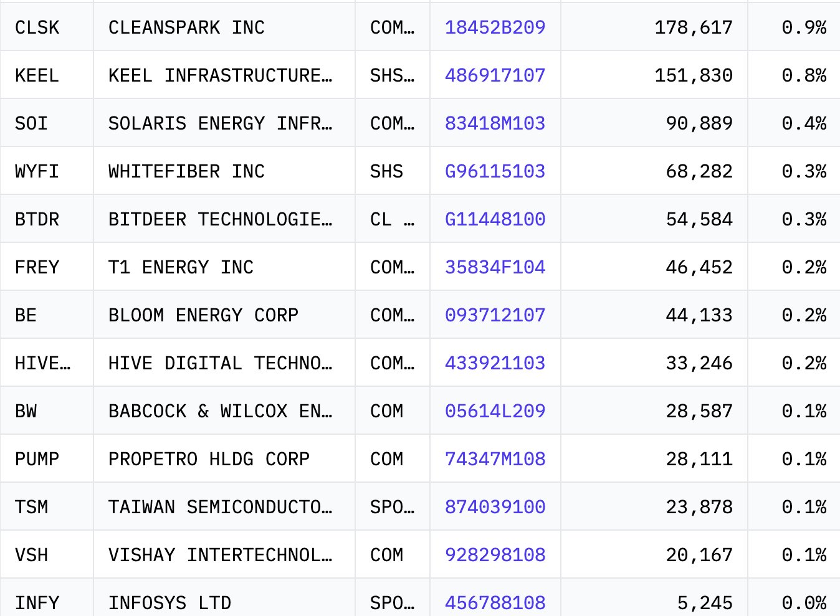The width and height of the screenshot is (840, 616).
Task: Open the G96115103 CUSIP link
Action: [x=495, y=171]
